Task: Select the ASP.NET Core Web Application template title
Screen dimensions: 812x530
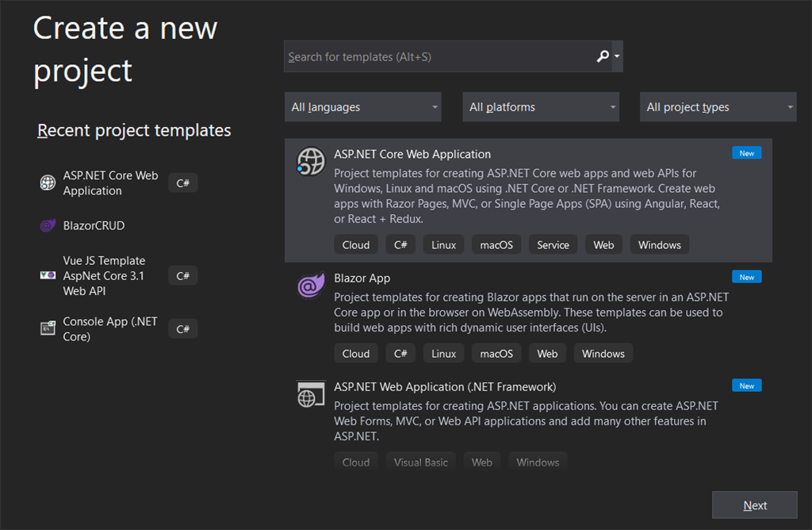Action: click(x=412, y=155)
